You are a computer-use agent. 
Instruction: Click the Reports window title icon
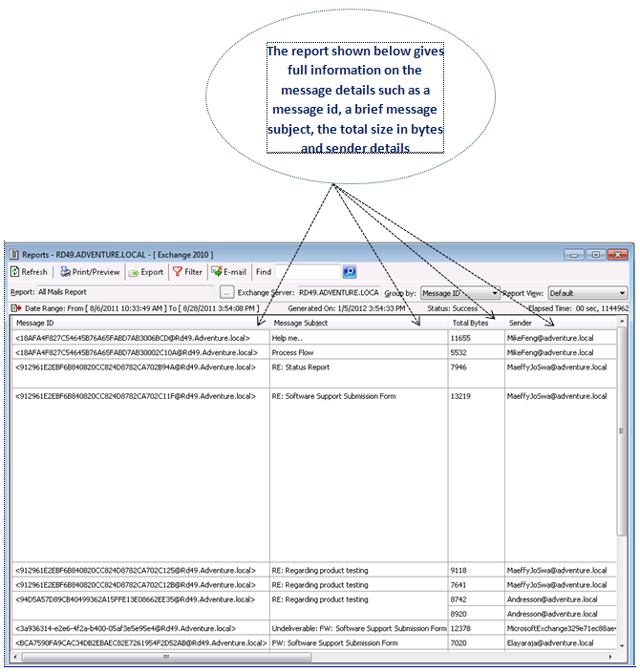click(14, 255)
